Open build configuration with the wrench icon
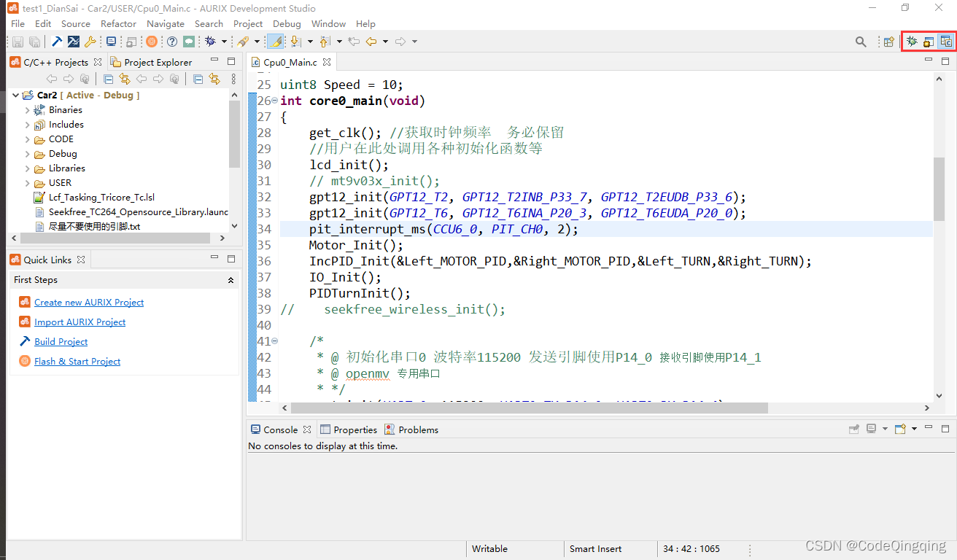 pyautogui.click(x=90, y=42)
